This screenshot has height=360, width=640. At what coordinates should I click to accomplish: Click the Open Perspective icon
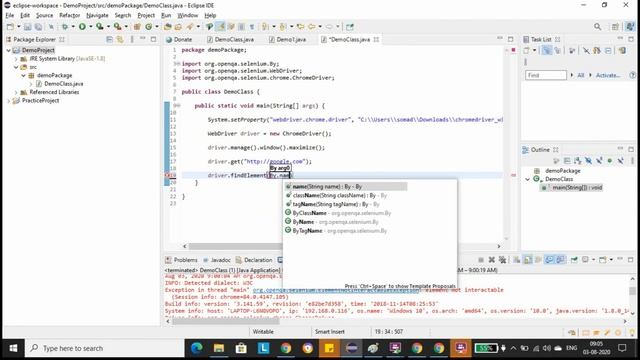pyautogui.click(x=615, y=27)
